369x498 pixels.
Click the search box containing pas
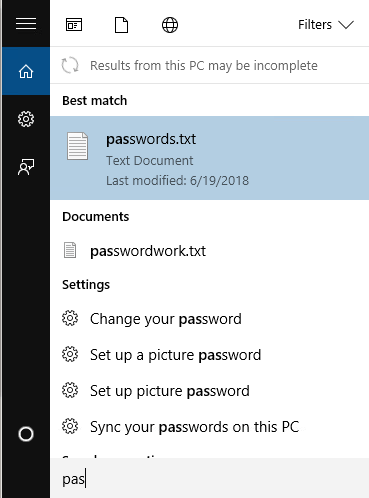click(209, 479)
